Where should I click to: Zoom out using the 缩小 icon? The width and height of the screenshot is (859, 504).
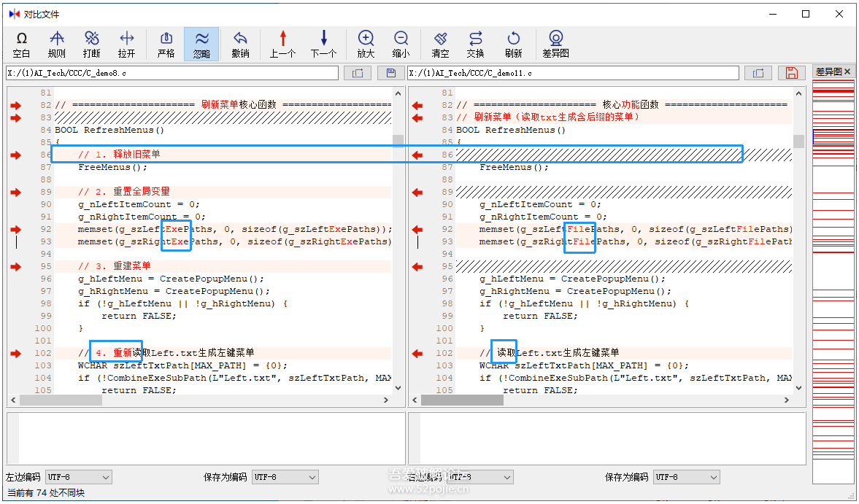401,42
